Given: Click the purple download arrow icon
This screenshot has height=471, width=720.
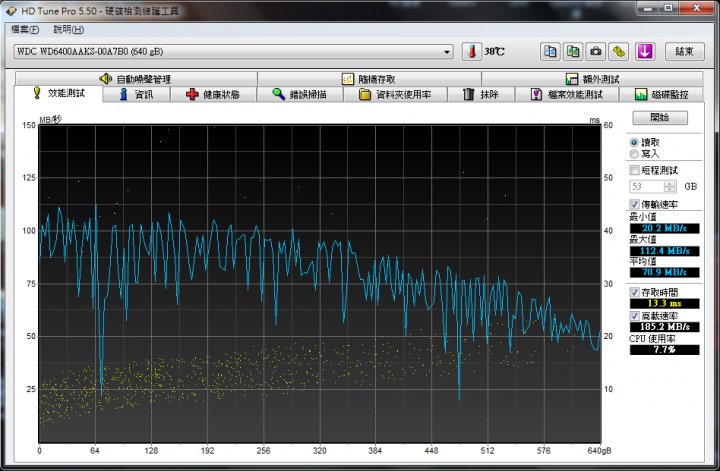Looking at the screenshot, I should tap(645, 51).
